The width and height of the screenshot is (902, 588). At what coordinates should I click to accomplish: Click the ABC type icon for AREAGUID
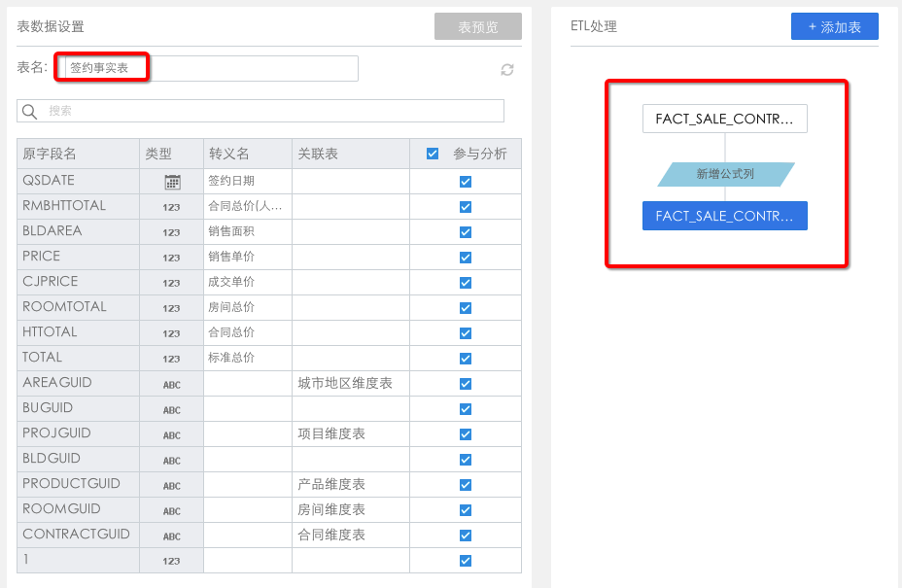[171, 385]
